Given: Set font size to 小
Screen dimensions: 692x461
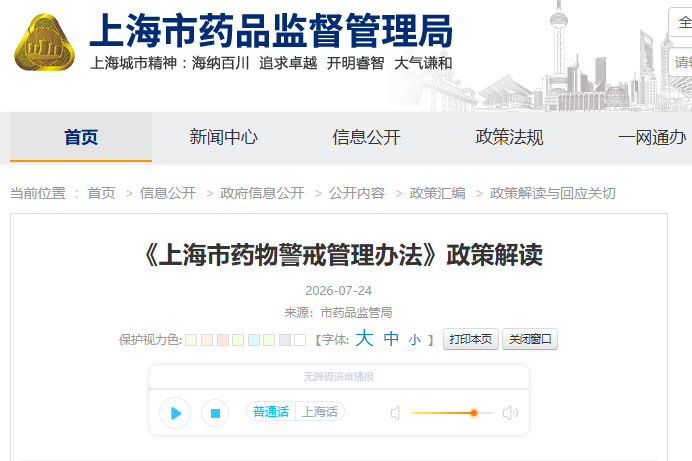Looking at the screenshot, I should (x=414, y=340).
